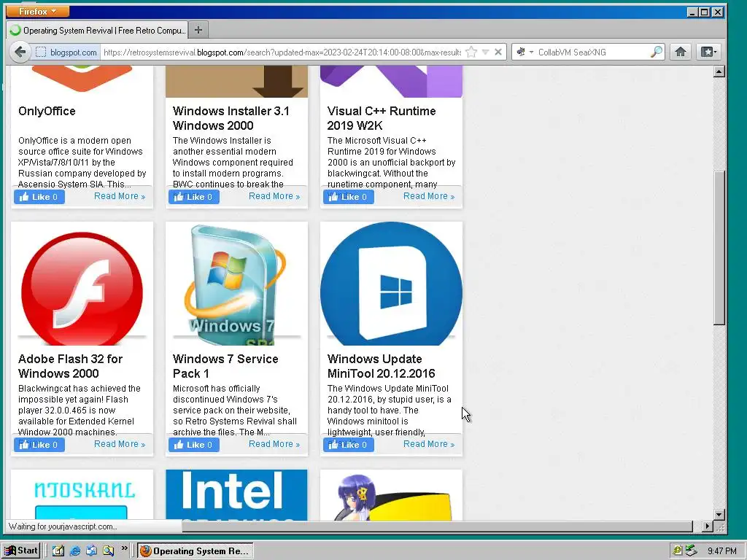Launch Outlook Express from quick launch

click(x=91, y=551)
